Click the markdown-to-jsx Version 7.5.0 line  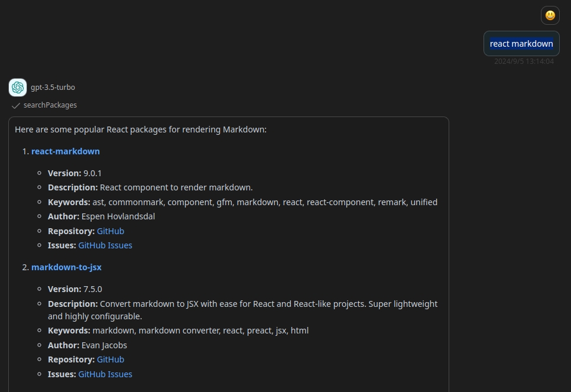tap(75, 289)
